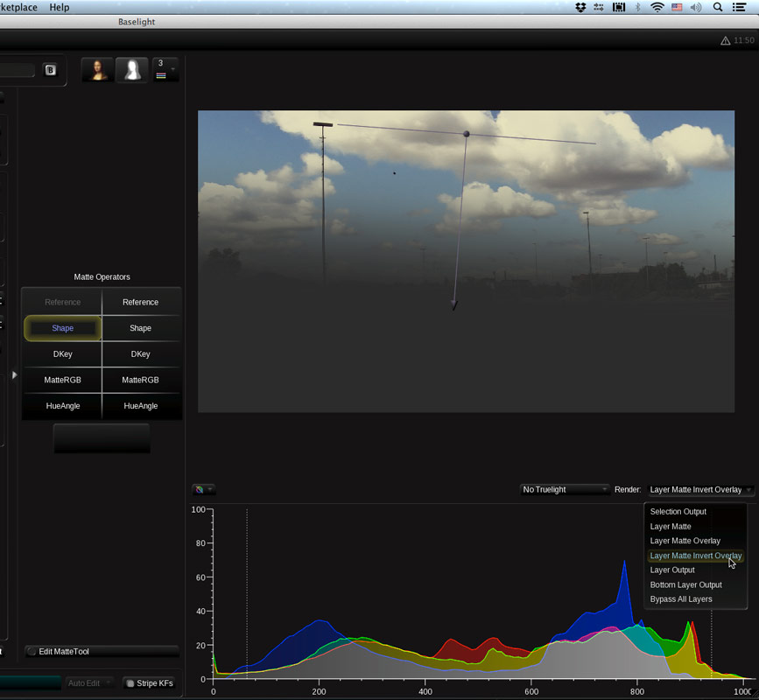Toggle the Stripe KFs checkbox
The image size is (759, 700).
[x=130, y=683]
